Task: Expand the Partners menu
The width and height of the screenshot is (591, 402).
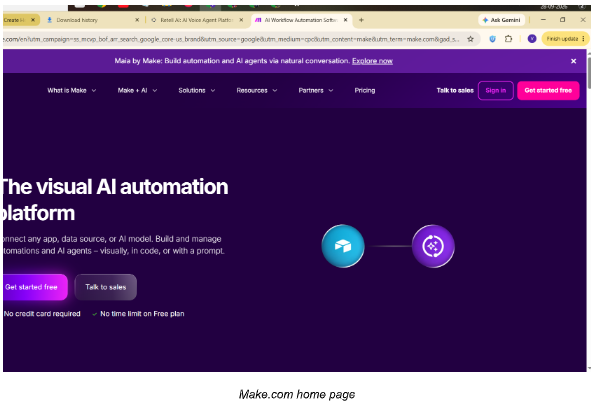Action: click(316, 90)
